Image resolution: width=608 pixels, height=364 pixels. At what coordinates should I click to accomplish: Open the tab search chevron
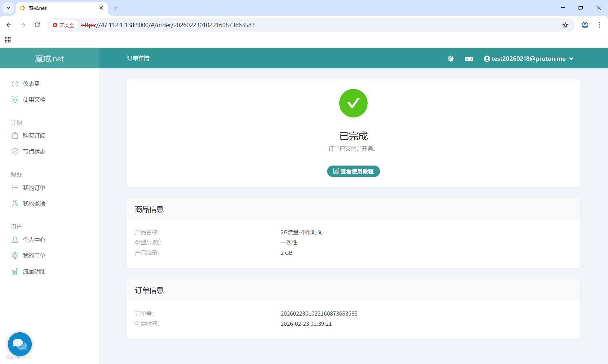pyautogui.click(x=8, y=8)
